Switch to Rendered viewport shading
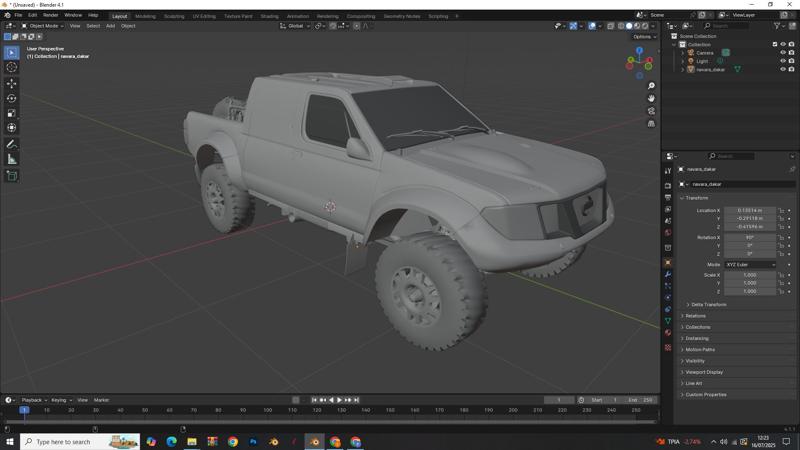Screen dimensions: 800x450 click(x=645, y=26)
